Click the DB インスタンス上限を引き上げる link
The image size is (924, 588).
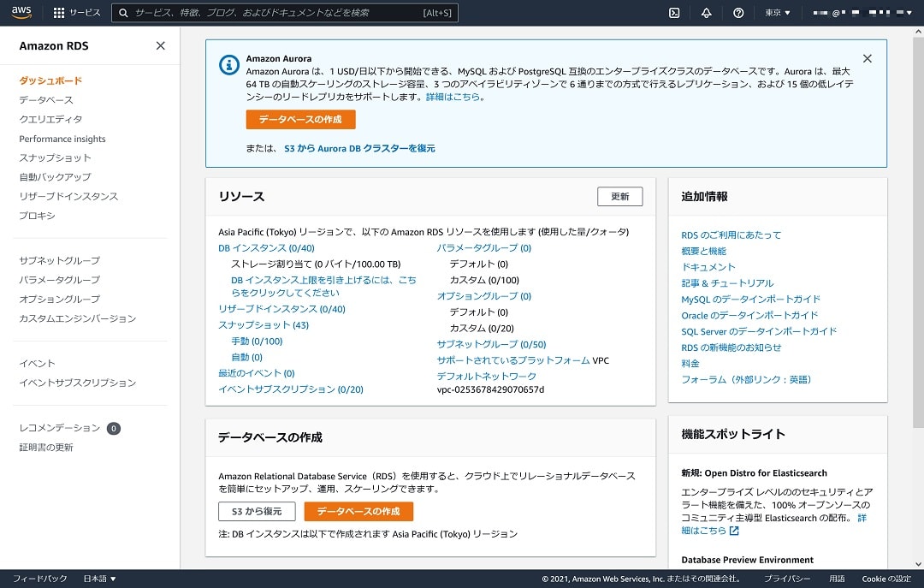tap(323, 287)
